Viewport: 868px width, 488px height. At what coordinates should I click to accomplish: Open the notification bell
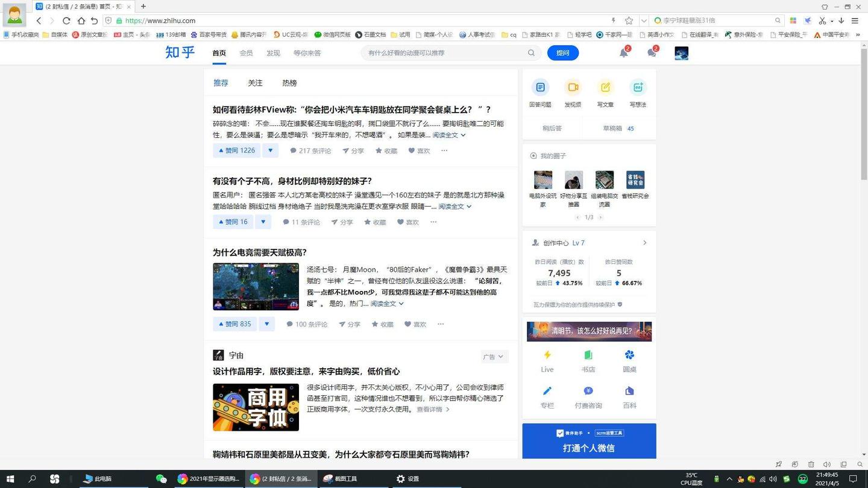[x=624, y=53]
